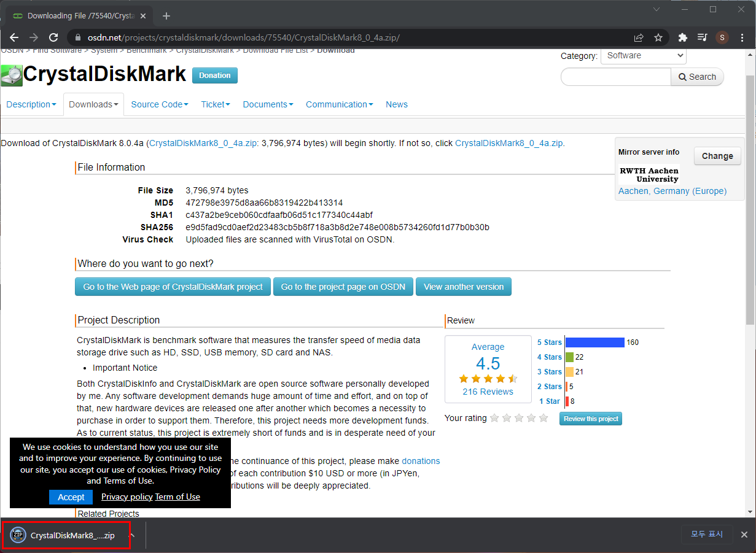
Task: Click the blue 5 Stars bar showing 160
Action: [595, 342]
